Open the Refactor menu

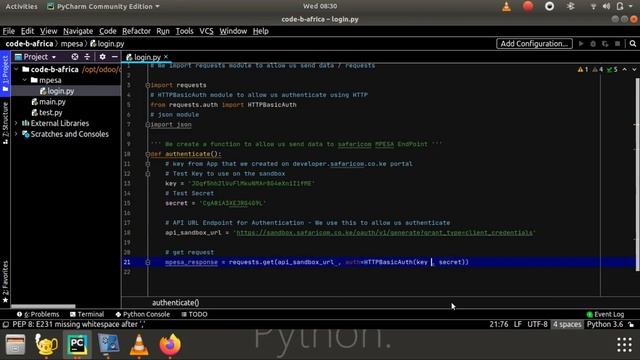coord(136,31)
